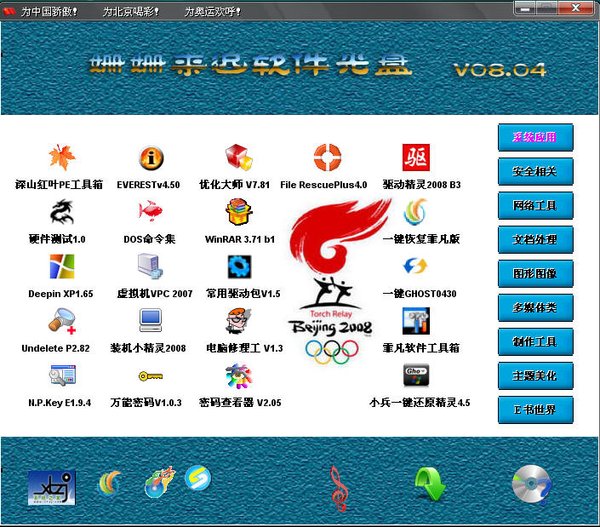Open 万能密码V1.0.3 golden key icon
Image resolution: width=600 pixels, height=527 pixels.
pos(151,376)
